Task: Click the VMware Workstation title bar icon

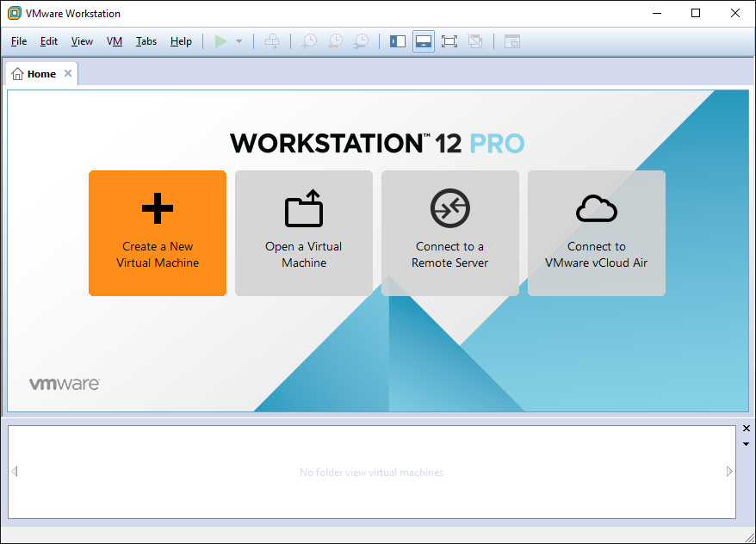Action: point(15,13)
